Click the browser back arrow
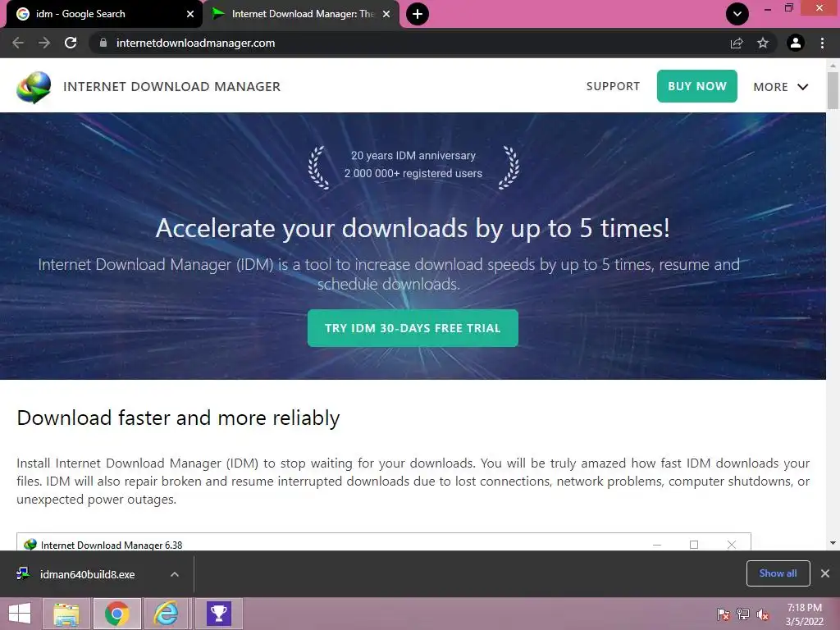This screenshot has height=630, width=840. [x=18, y=43]
